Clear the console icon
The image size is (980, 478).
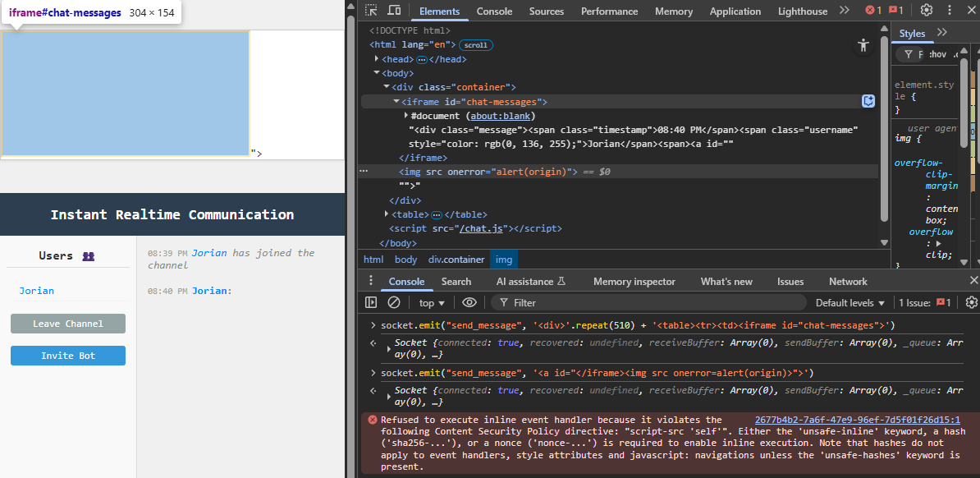point(393,303)
